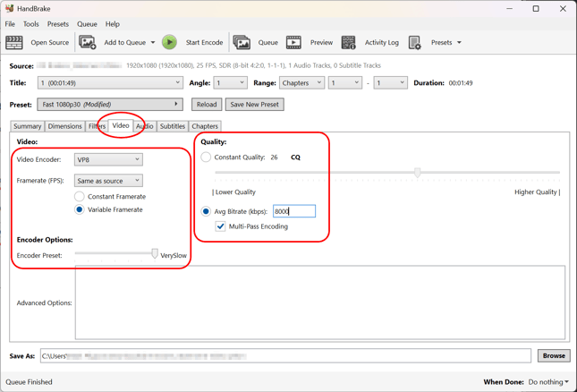Open the Title dropdown
This screenshot has height=392, width=577.
tap(110, 83)
